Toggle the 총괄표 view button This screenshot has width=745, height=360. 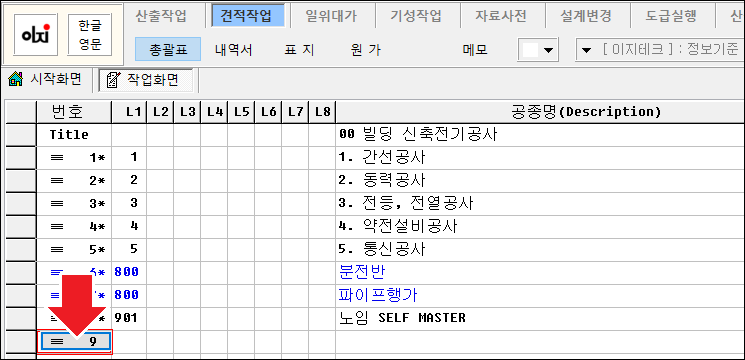pos(168,49)
